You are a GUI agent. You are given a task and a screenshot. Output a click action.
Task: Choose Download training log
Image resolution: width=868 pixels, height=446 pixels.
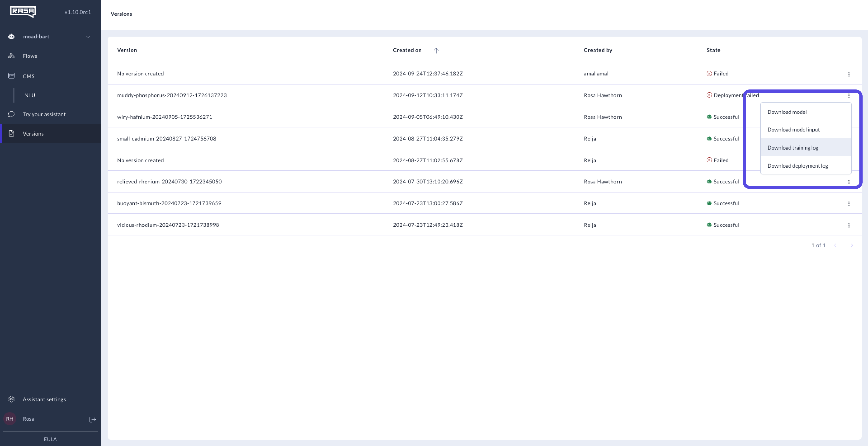pos(793,148)
